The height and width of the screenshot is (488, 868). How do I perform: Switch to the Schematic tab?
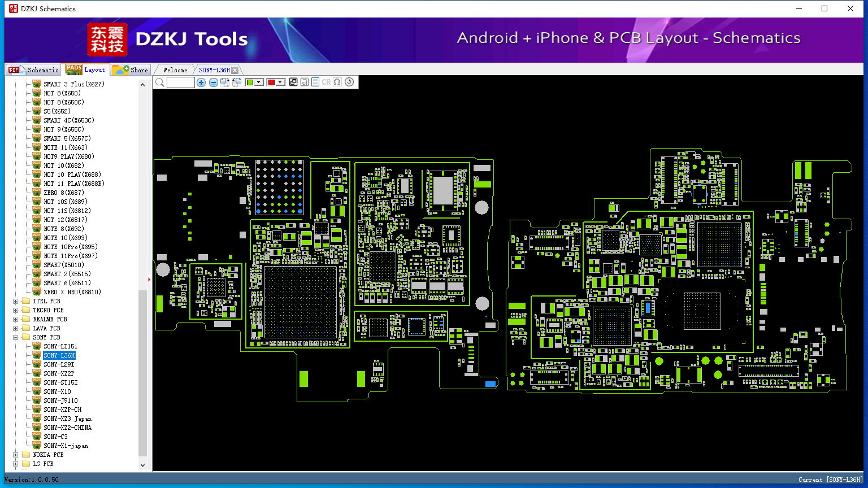33,70
